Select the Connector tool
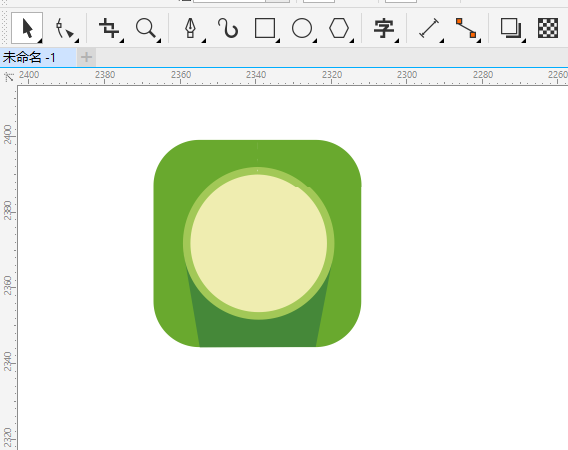The width and height of the screenshot is (568, 450). (466, 28)
